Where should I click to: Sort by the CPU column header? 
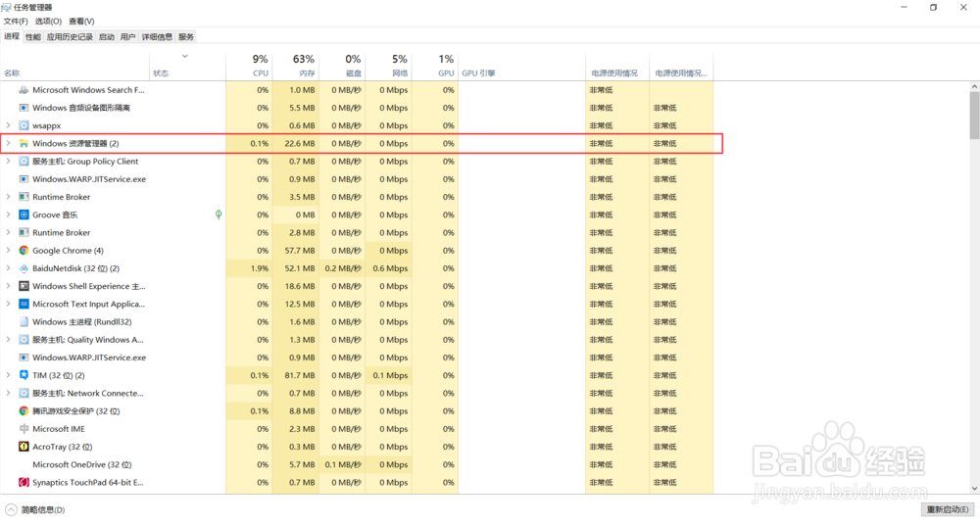[249, 65]
